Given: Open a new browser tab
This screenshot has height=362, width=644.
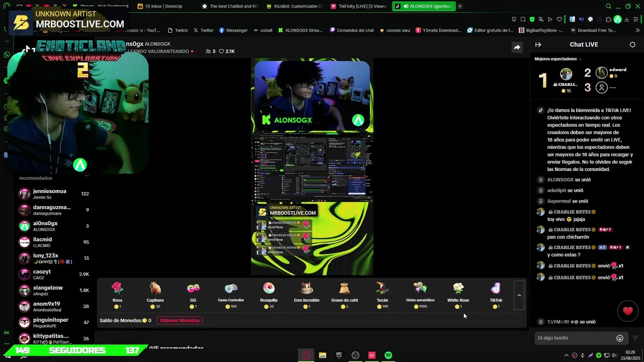Looking at the screenshot, I should (460, 7).
